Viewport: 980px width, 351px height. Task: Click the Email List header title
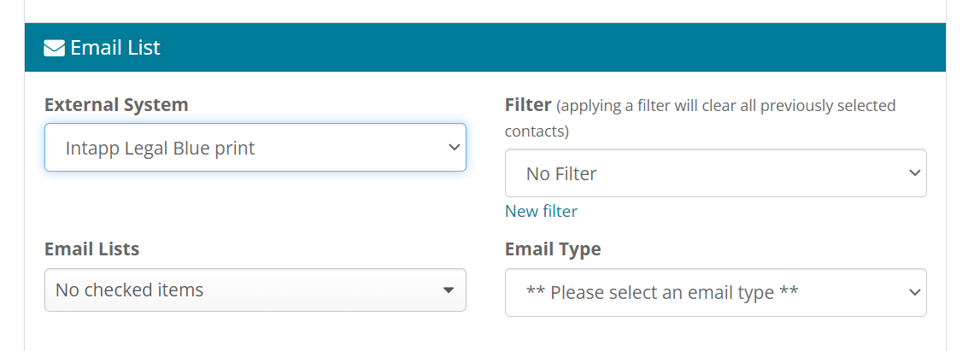[115, 48]
